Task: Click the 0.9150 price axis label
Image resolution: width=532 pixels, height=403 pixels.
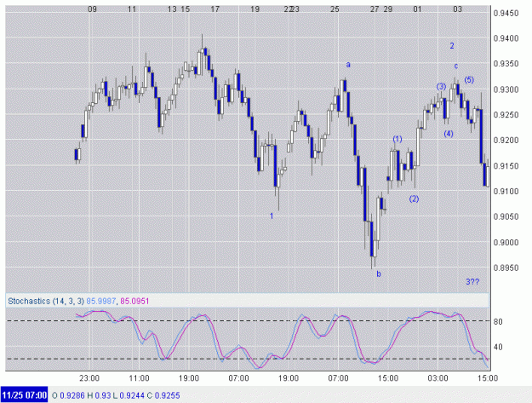Action: click(506, 166)
